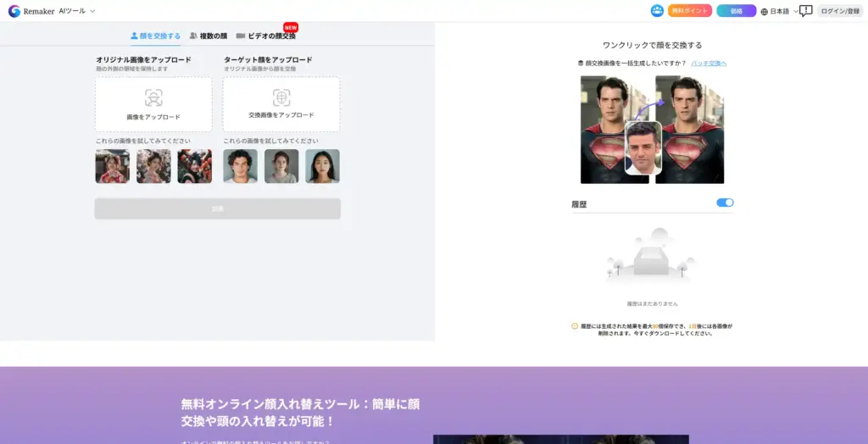Open the 日本語 language dropdown

coord(780,12)
